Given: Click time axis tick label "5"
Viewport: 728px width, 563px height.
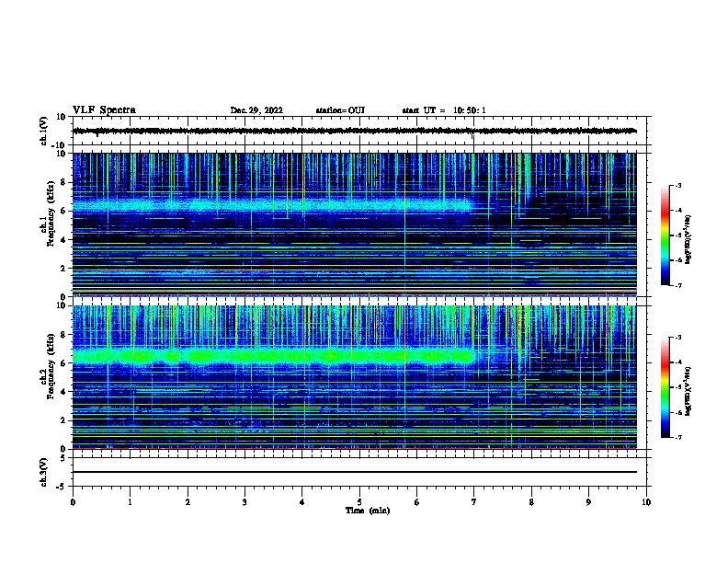Looking at the screenshot, I should coord(359,502).
